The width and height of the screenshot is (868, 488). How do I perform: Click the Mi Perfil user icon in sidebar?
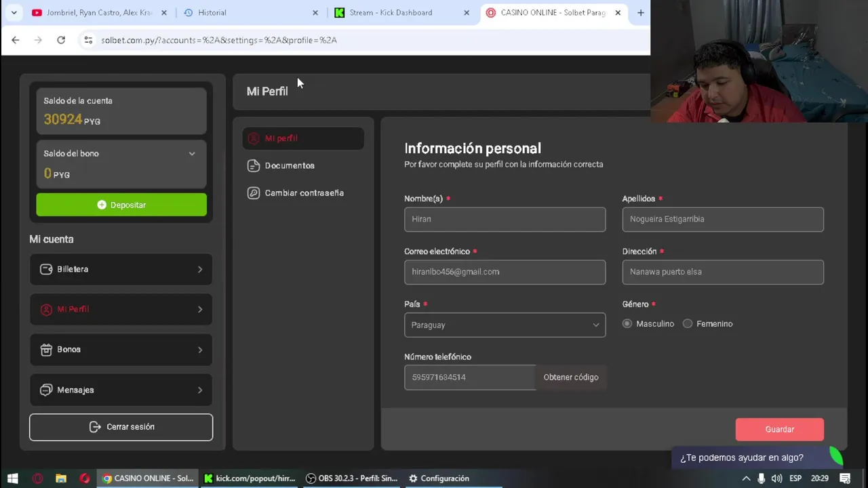[x=46, y=309]
